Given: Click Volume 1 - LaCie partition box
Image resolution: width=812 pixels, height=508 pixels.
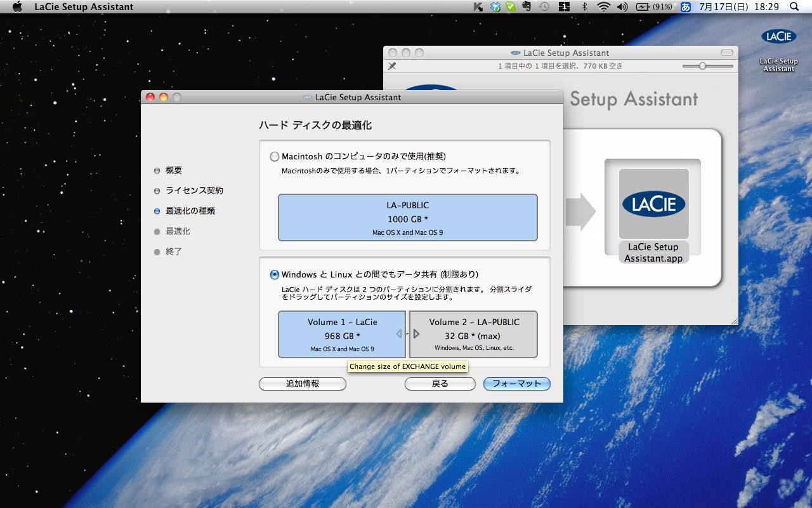Looking at the screenshot, I should click(342, 334).
